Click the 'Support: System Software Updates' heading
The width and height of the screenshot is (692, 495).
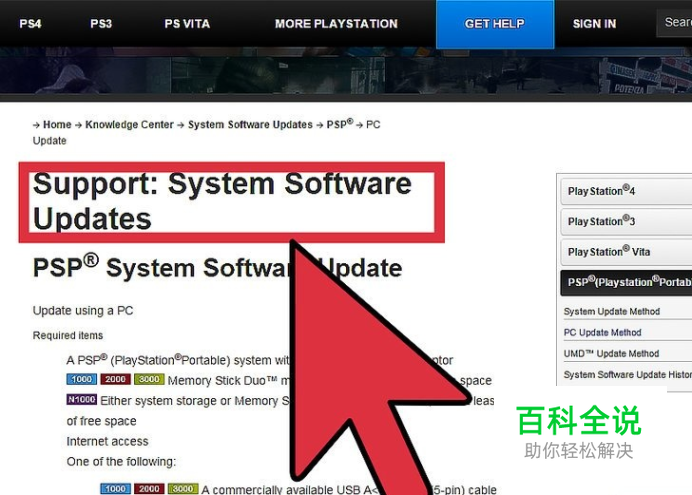click(222, 201)
